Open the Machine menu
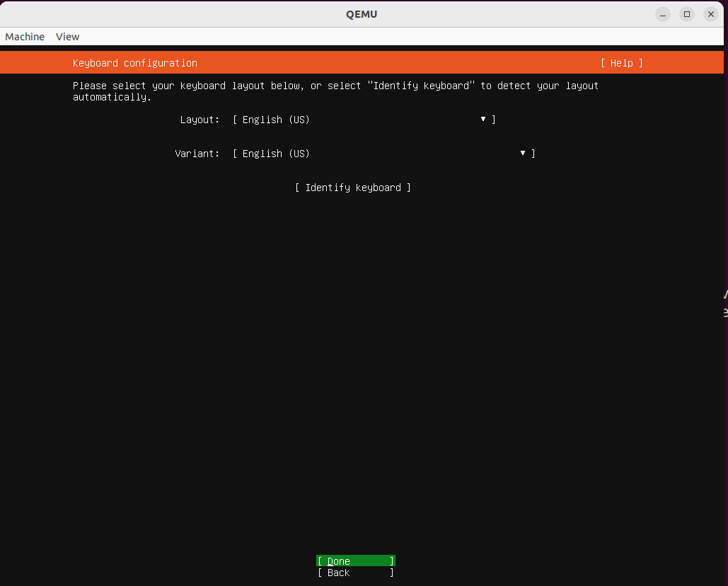 [x=24, y=36]
